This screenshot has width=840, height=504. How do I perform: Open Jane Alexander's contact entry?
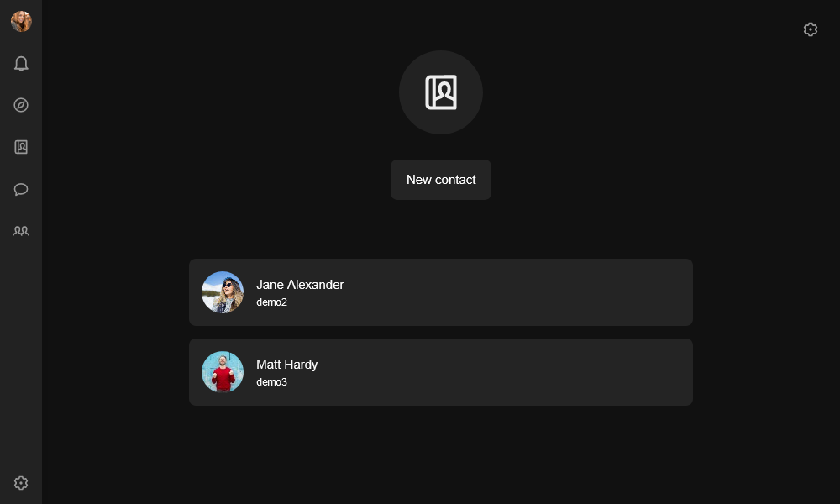pyautogui.click(x=441, y=292)
